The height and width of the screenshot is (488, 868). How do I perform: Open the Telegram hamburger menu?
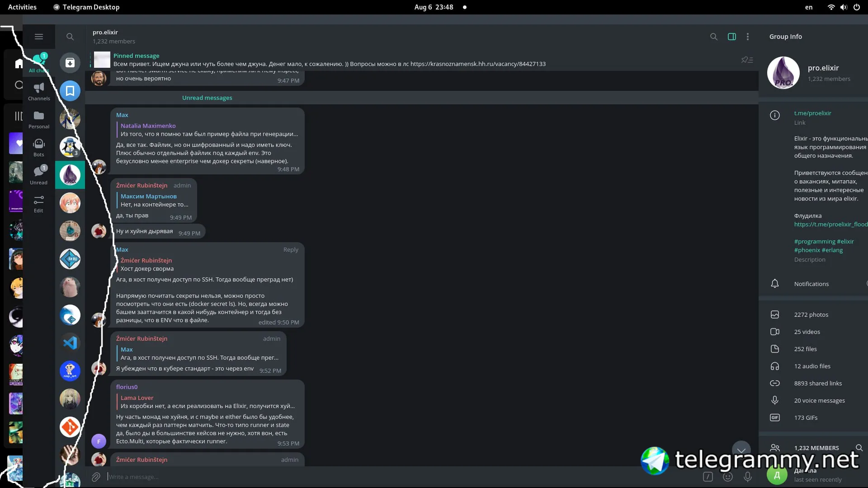pyautogui.click(x=39, y=37)
